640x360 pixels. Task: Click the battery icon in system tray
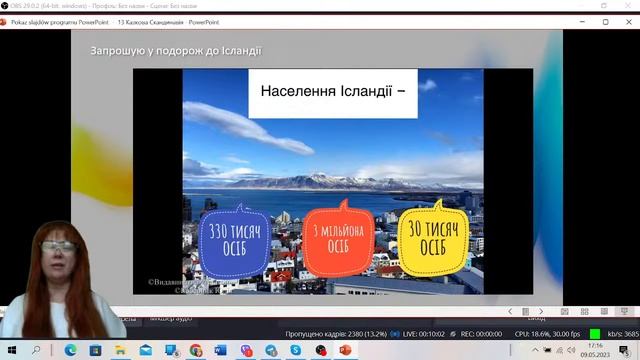[x=547, y=350]
